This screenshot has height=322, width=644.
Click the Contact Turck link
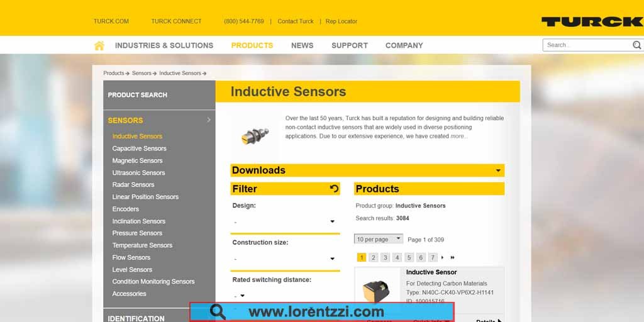(x=296, y=21)
